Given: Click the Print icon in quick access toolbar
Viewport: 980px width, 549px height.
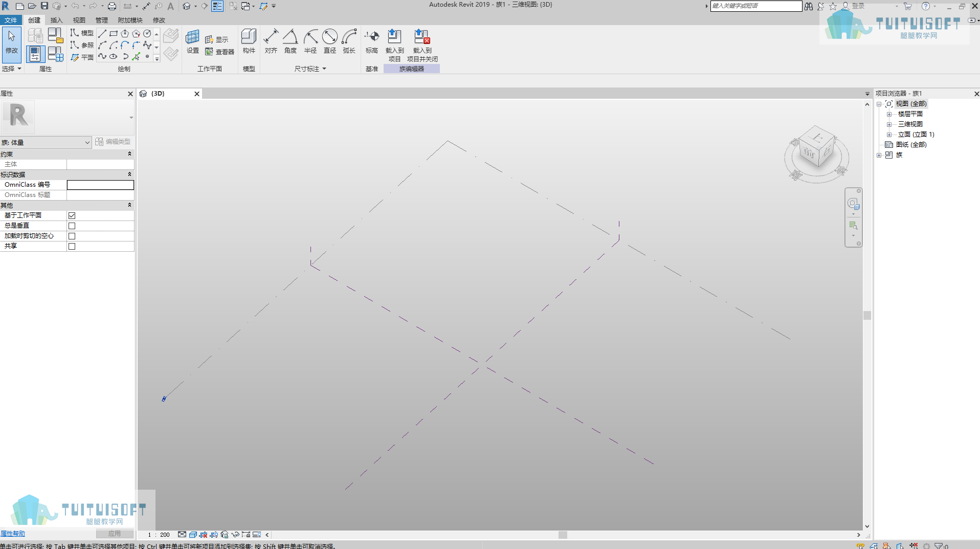Looking at the screenshot, I should click(112, 6).
